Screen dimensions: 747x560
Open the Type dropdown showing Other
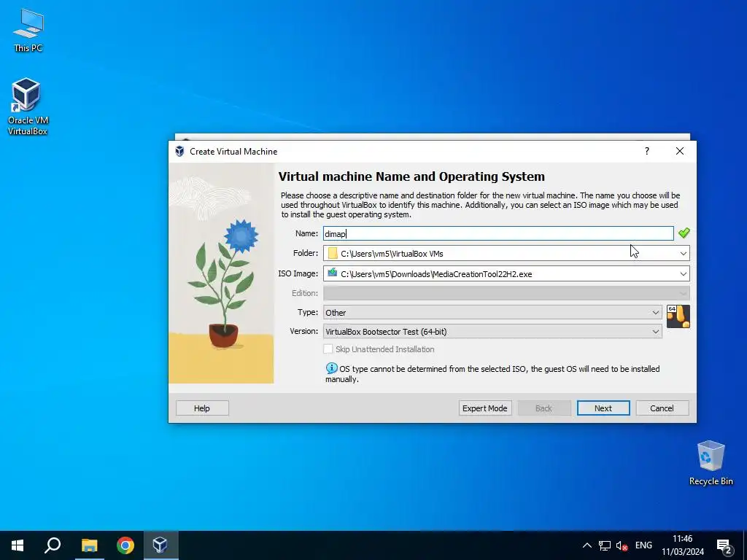(x=492, y=312)
